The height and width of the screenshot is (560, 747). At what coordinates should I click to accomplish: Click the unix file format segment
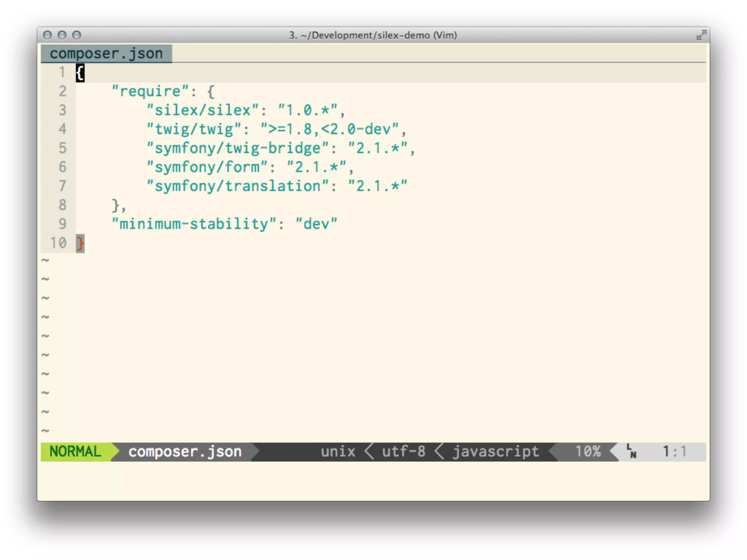[x=338, y=451]
